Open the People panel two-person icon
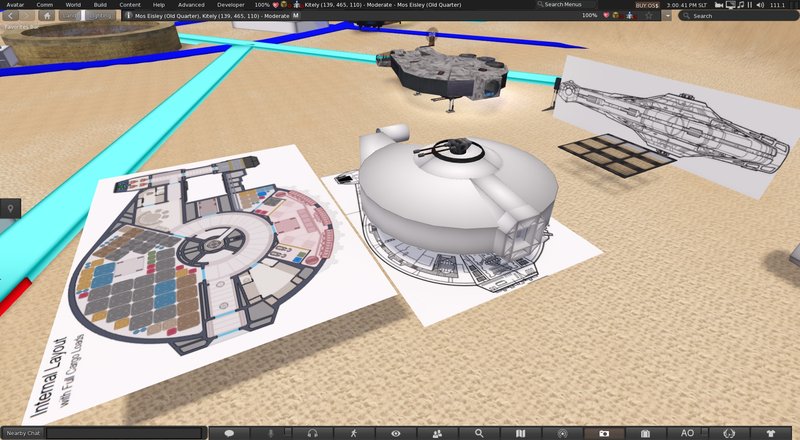800x440 pixels. [437, 433]
